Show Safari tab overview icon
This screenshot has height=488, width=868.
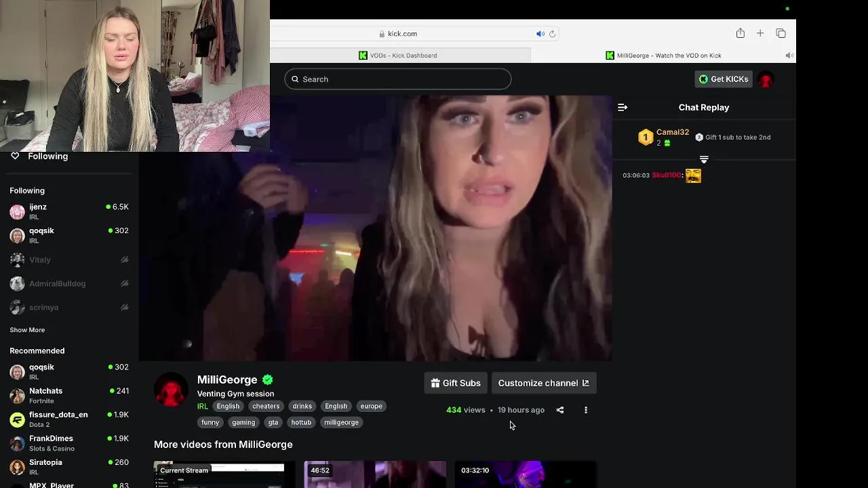[x=781, y=33]
